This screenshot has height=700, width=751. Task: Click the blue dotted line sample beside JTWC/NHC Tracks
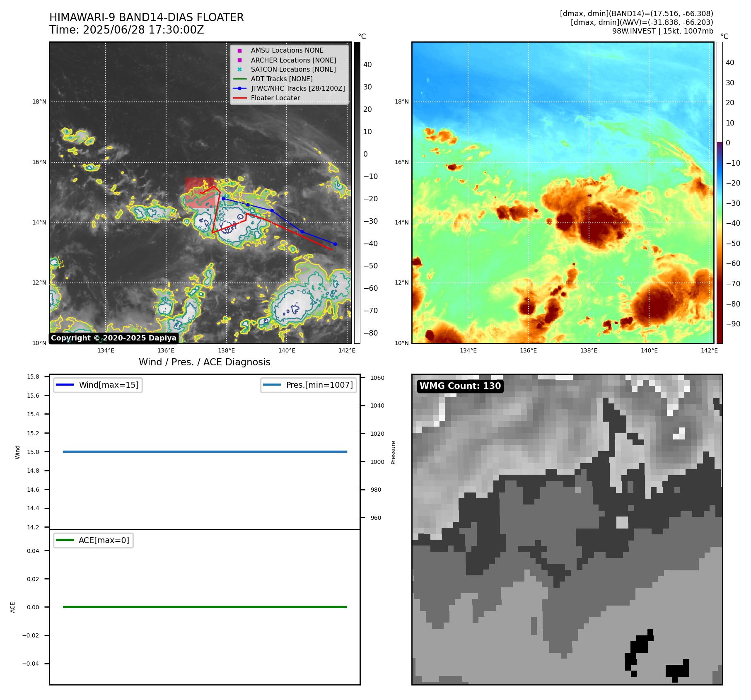click(x=239, y=88)
